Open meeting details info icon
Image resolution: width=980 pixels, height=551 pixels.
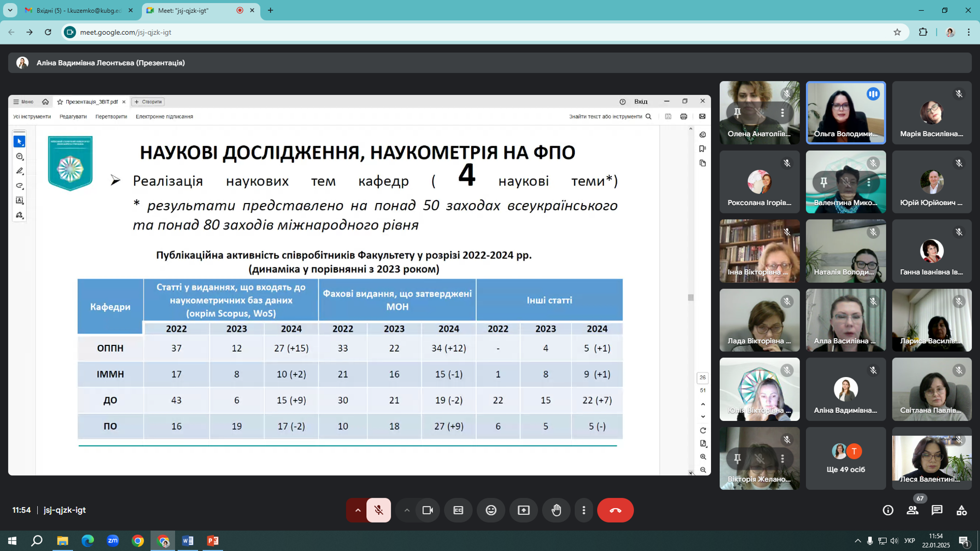click(888, 510)
